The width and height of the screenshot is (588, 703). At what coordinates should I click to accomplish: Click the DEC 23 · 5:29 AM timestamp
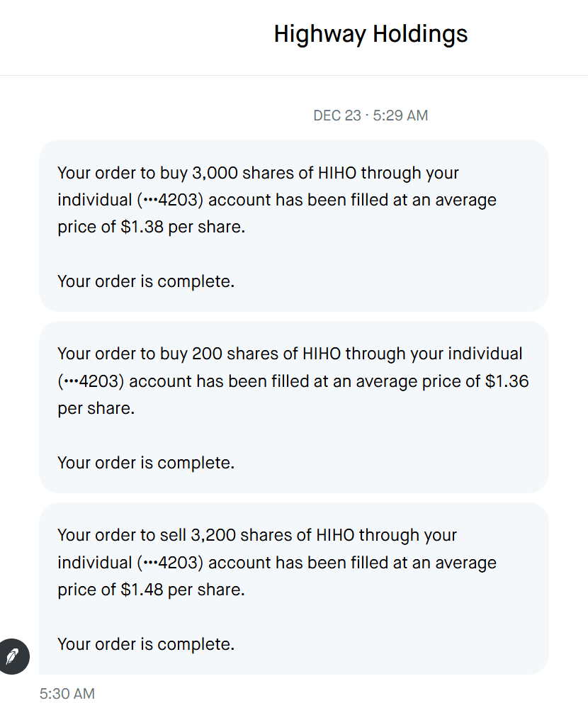371,116
